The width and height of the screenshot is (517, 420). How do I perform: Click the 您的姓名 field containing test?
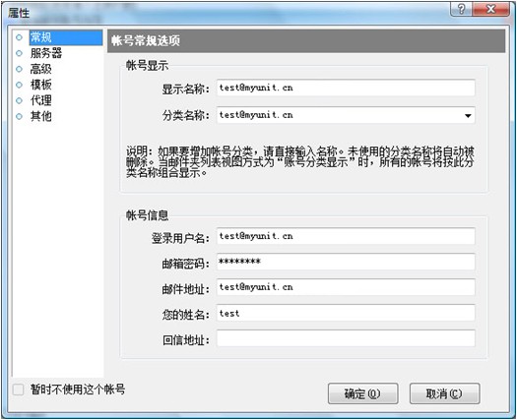point(346,313)
